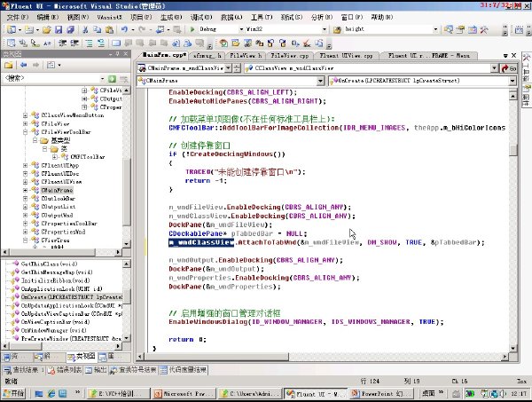
Task: Open the 编辑(E) menu
Action: tap(48, 17)
